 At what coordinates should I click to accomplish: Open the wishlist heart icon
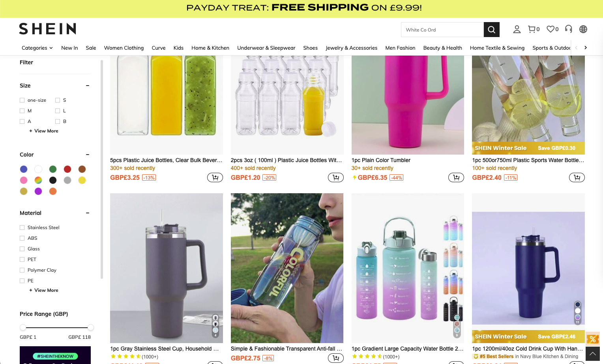[552, 29]
